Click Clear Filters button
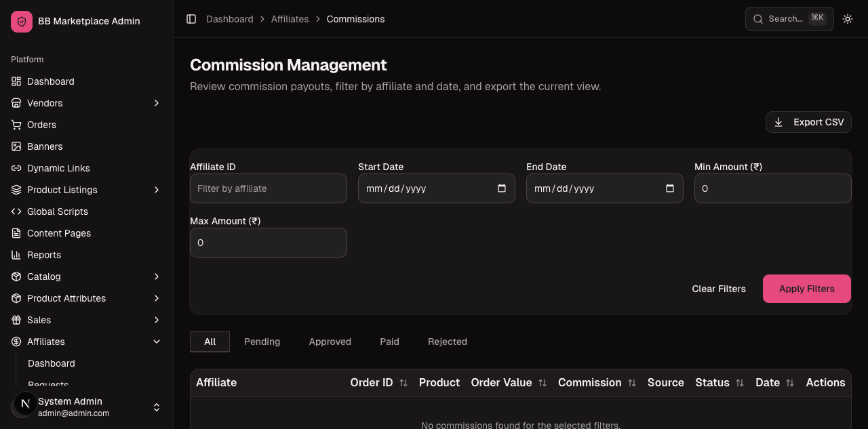 (719, 289)
